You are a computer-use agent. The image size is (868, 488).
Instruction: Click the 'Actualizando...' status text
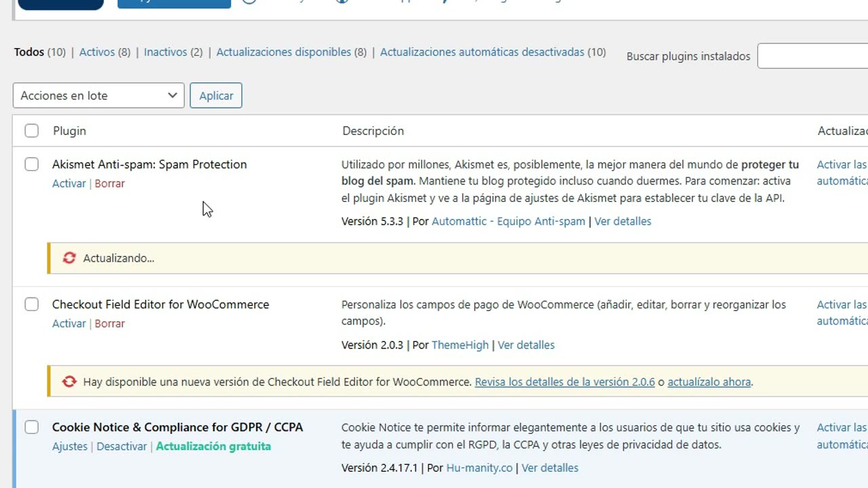point(119,258)
